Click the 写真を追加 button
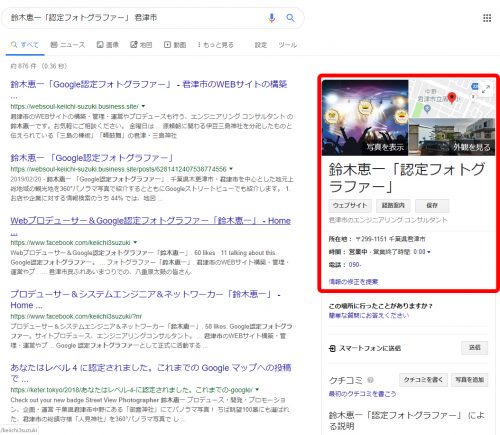 (x=470, y=380)
